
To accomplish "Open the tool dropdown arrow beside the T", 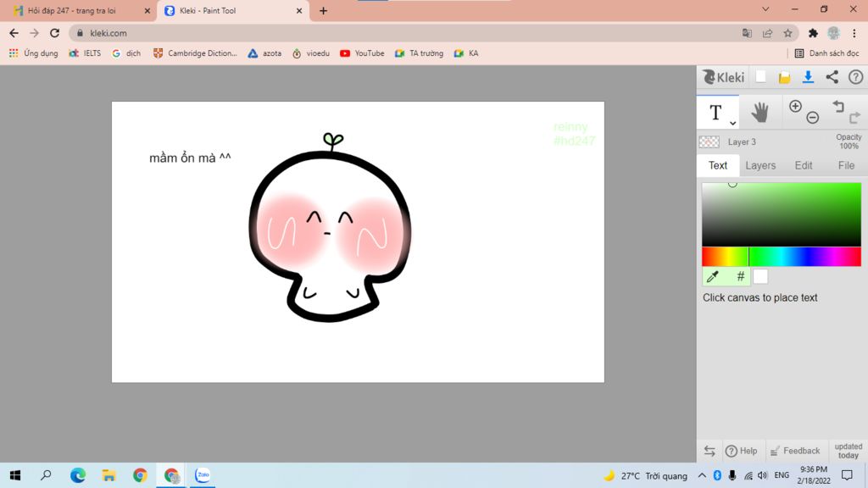I will (x=732, y=124).
